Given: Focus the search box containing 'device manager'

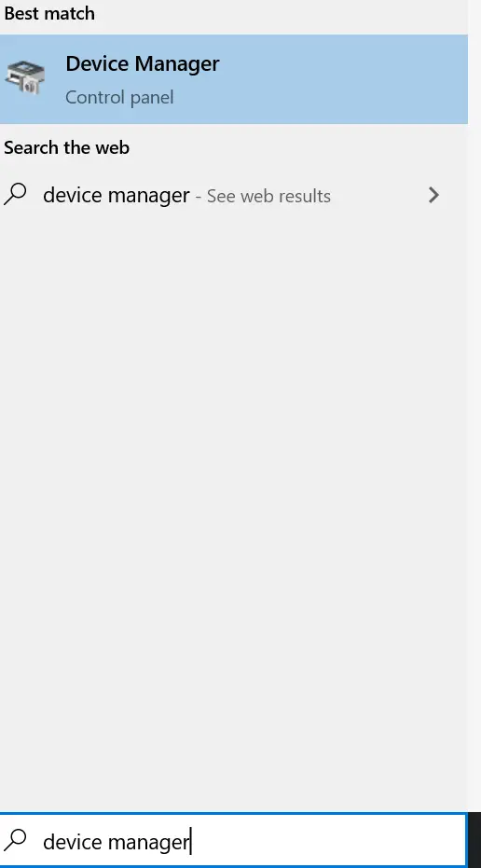Looking at the screenshot, I should 232,840.
